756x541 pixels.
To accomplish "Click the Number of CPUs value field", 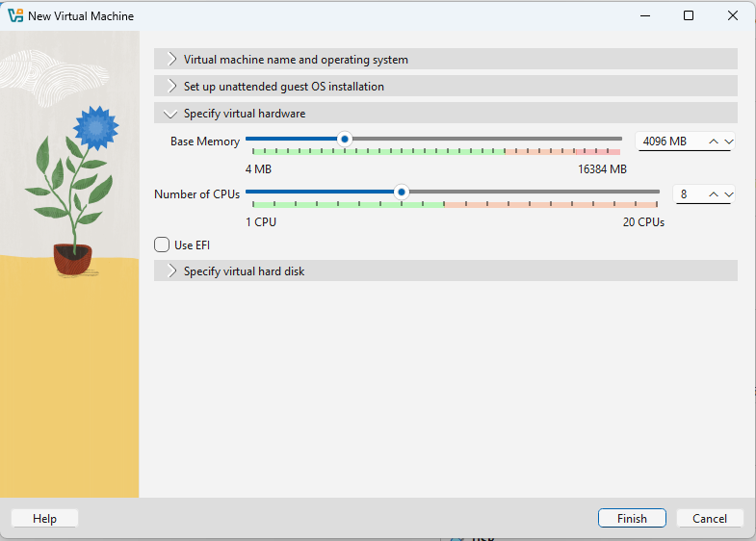I will pyautogui.click(x=688, y=194).
